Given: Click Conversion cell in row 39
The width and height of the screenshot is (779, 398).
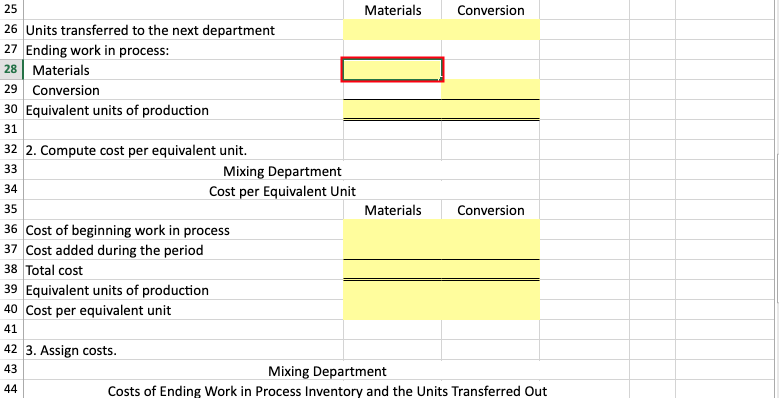Looking at the screenshot, I should coord(490,290).
